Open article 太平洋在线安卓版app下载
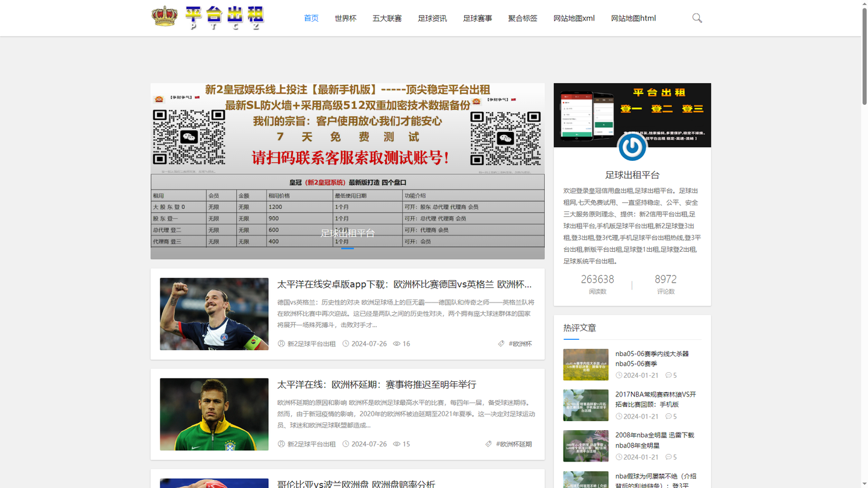This screenshot has height=488, width=868. [404, 284]
